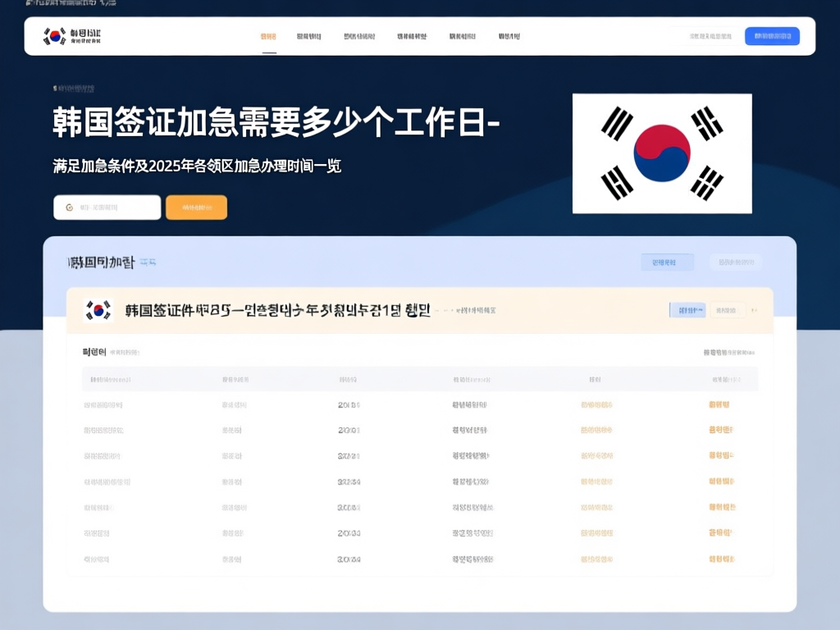This screenshot has width=840, height=630.
Task: Go to the last navigation menu item
Action: tap(509, 36)
